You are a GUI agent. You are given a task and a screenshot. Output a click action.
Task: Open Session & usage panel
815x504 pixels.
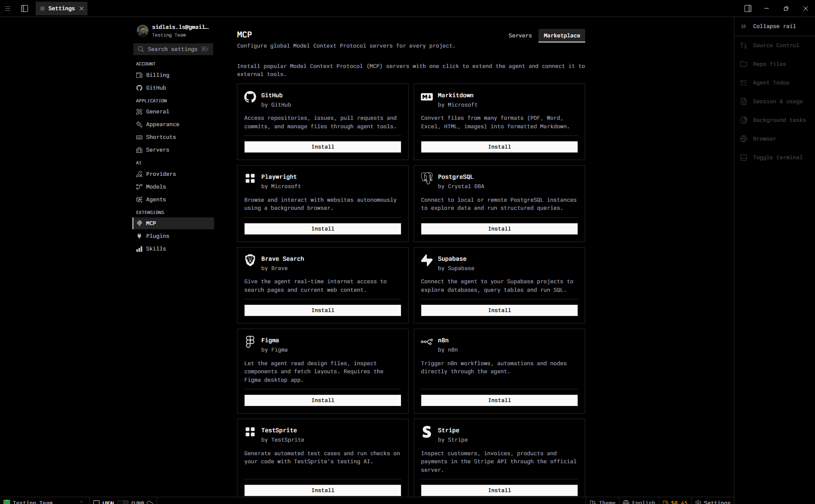[x=775, y=101]
